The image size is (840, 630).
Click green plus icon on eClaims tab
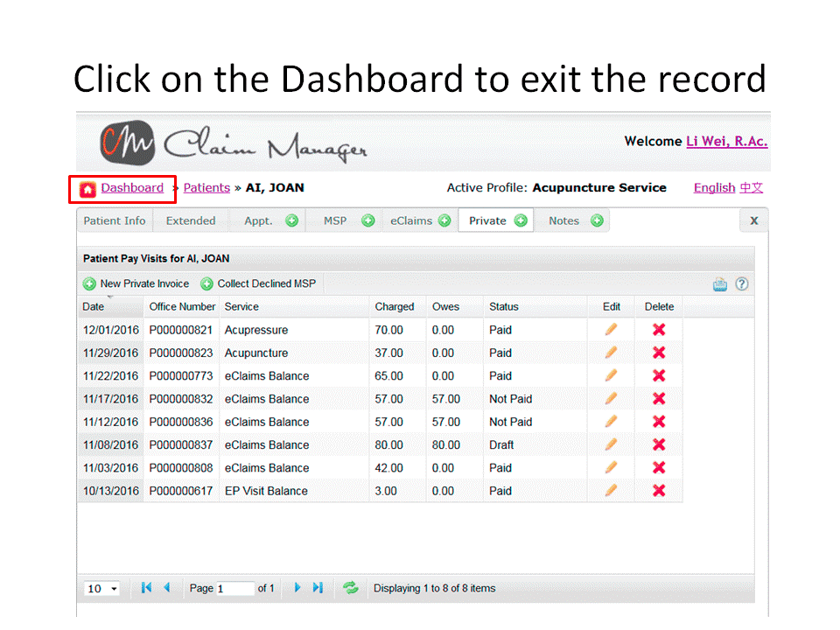(x=444, y=220)
